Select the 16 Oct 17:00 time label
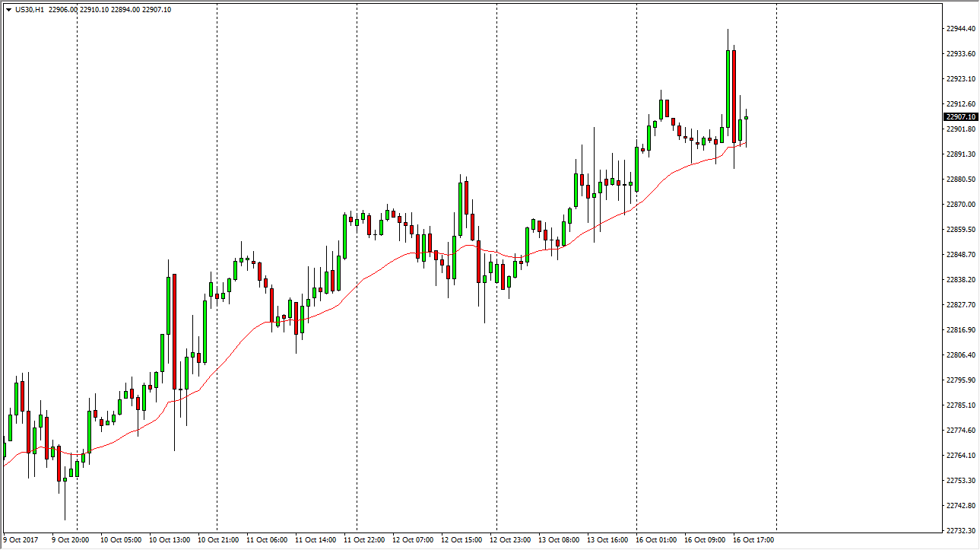The width and height of the screenshot is (980, 550). pyautogui.click(x=753, y=540)
